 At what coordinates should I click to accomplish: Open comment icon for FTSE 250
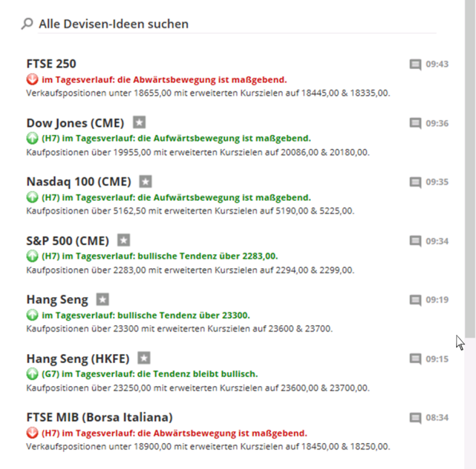[415, 64]
